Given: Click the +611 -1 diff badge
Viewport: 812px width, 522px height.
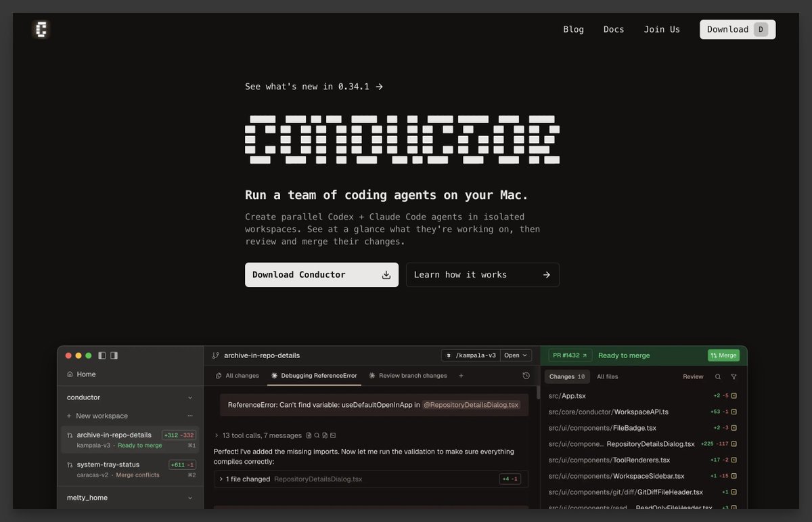Looking at the screenshot, I should tap(183, 464).
